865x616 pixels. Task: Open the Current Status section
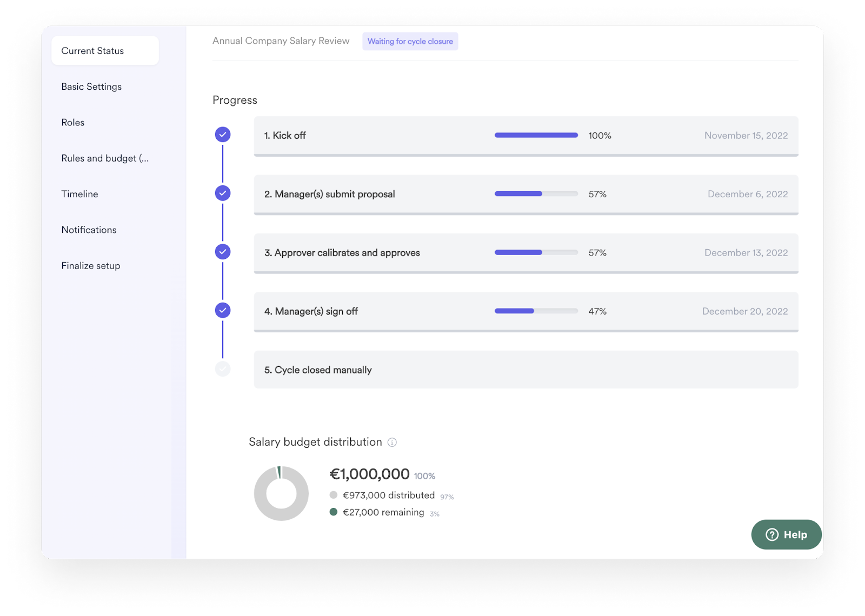coord(105,51)
